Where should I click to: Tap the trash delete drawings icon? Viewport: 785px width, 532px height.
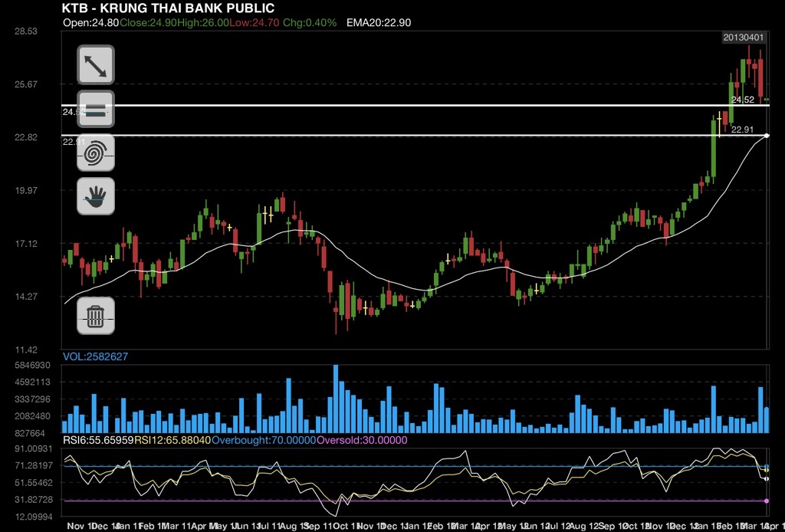[96, 316]
